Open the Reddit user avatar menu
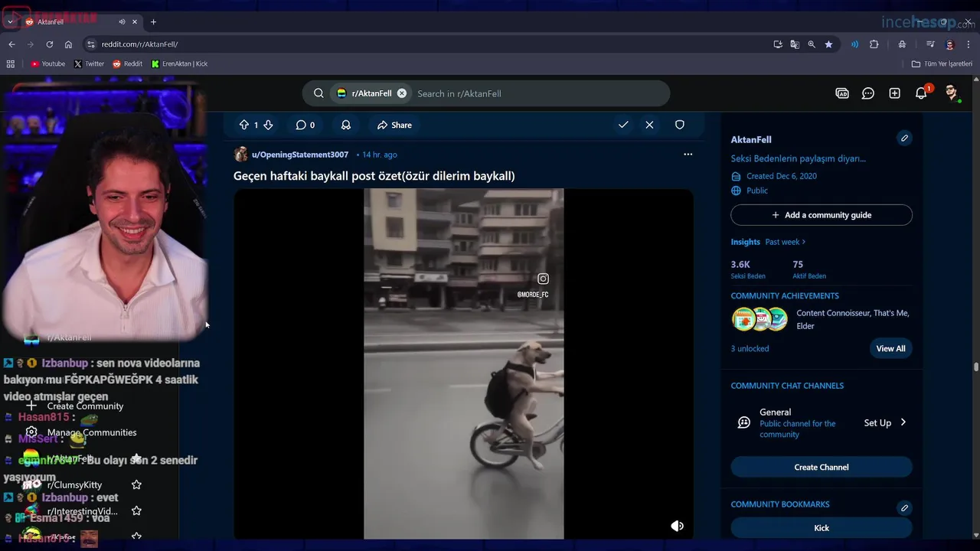 pos(952,93)
